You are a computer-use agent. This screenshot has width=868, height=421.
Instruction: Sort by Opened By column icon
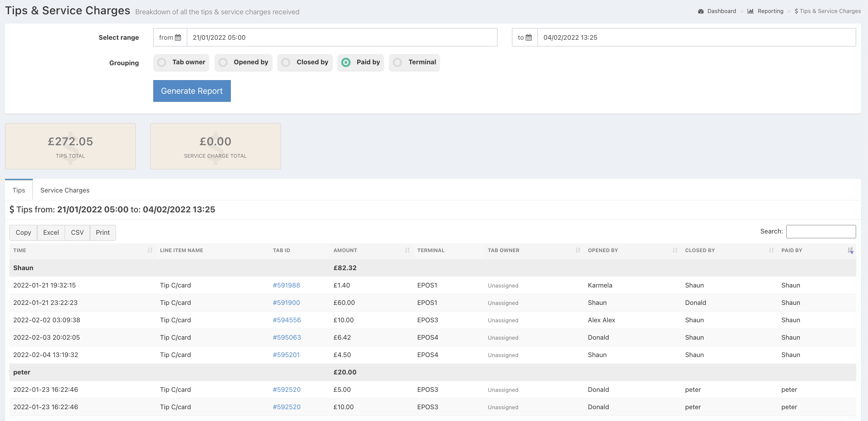click(675, 250)
